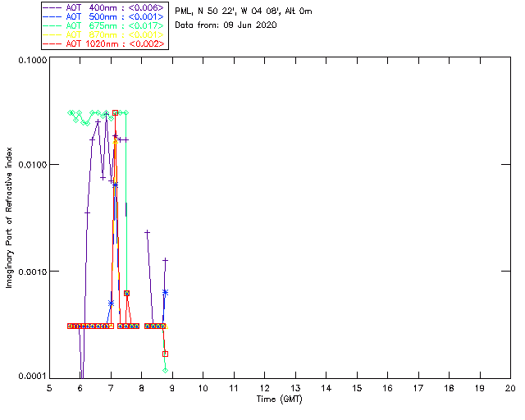Click the x-axis tick label 11
This screenshot has height=420, width=525.
coord(234,388)
